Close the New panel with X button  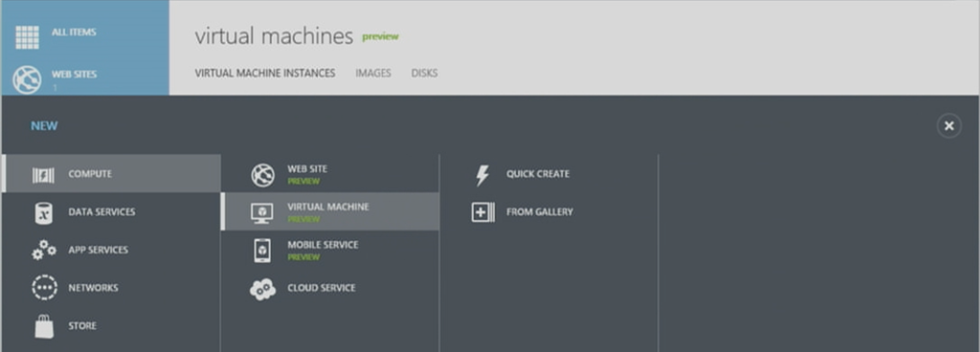click(x=948, y=126)
